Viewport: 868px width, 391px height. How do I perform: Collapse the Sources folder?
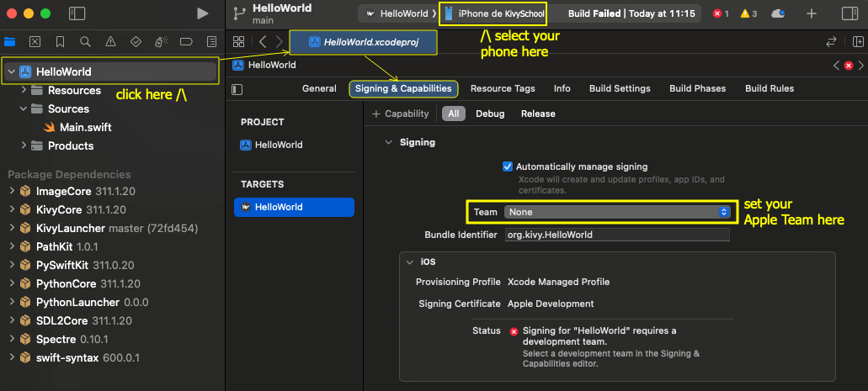coord(24,108)
